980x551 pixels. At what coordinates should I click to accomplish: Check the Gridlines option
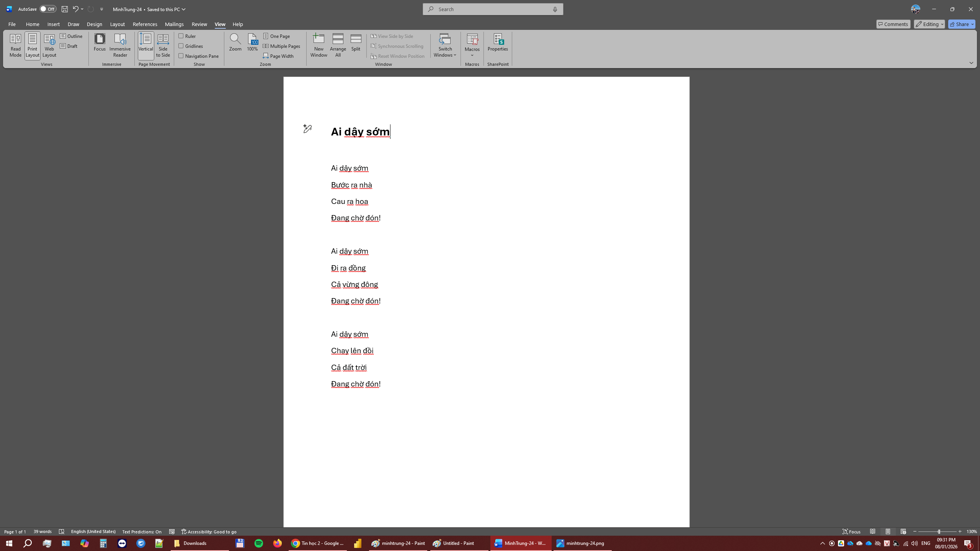coord(181,46)
